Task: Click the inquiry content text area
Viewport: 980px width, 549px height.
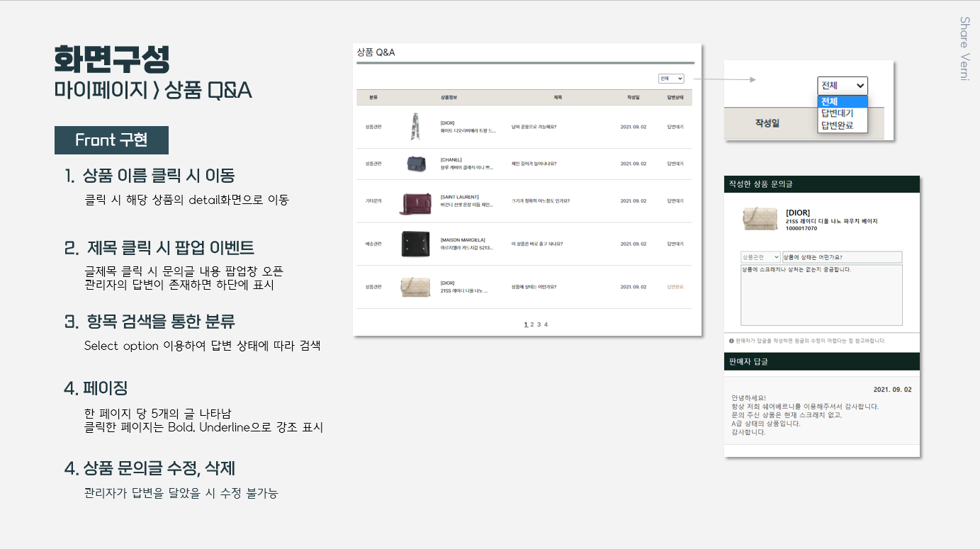Action: pyautogui.click(x=821, y=295)
